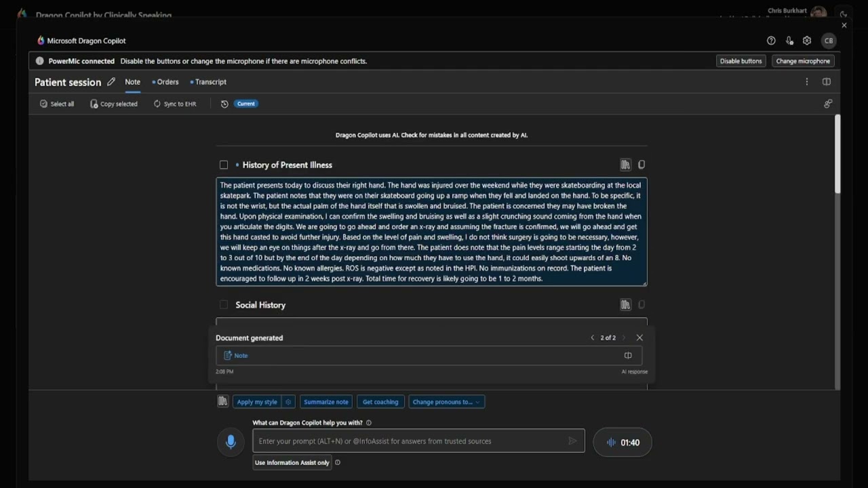Open the library icon beside Apply my style
This screenshot has height=488, width=868.
point(222,402)
